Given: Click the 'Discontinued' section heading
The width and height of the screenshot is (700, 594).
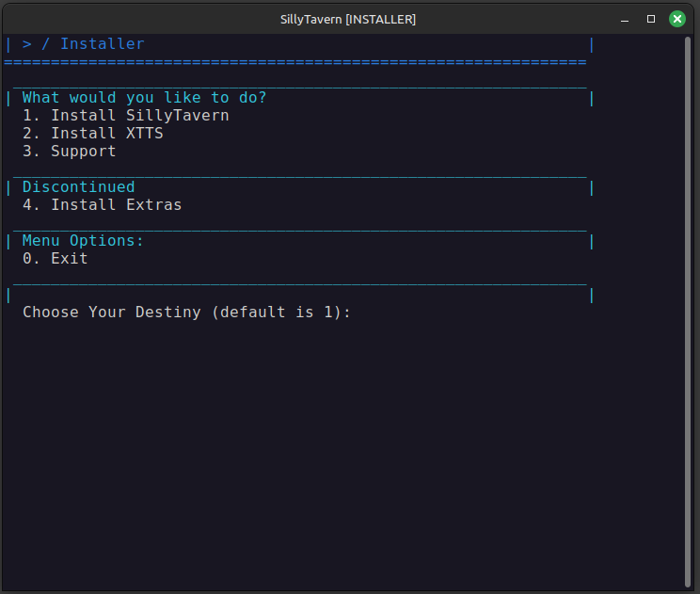Looking at the screenshot, I should pyautogui.click(x=79, y=187).
